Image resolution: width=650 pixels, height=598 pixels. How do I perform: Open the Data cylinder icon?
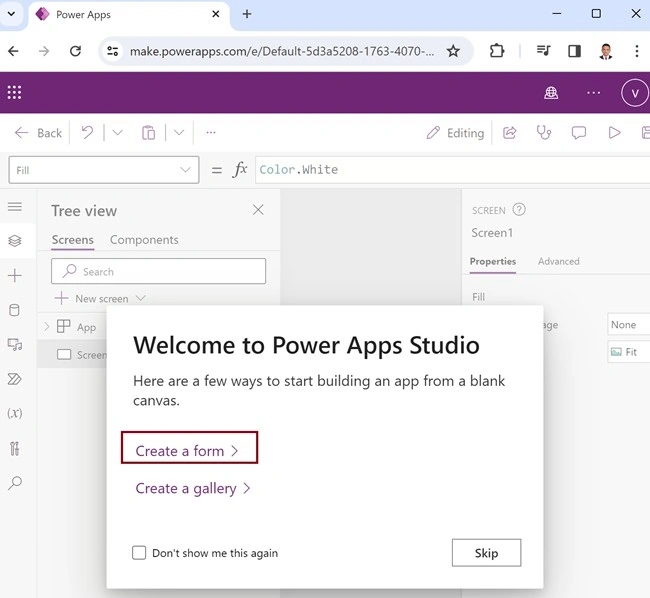click(x=15, y=310)
